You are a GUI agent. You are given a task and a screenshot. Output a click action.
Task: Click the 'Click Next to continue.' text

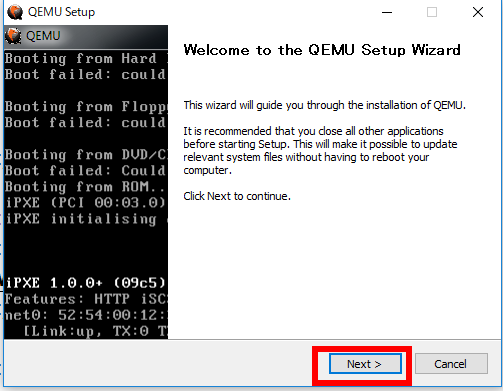[x=237, y=196]
